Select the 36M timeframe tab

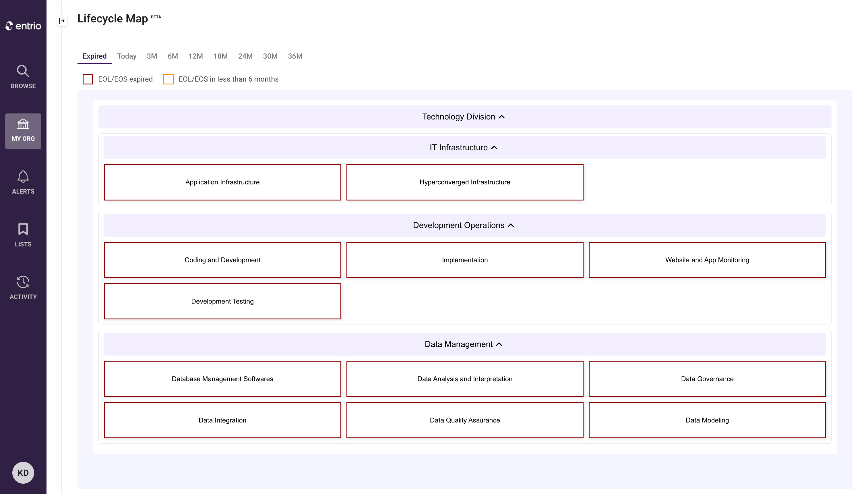295,56
